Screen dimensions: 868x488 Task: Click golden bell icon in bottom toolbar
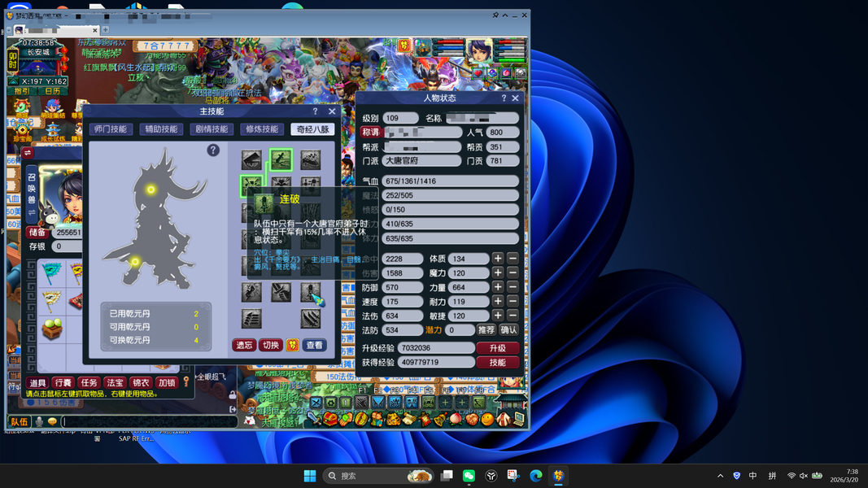441,420
